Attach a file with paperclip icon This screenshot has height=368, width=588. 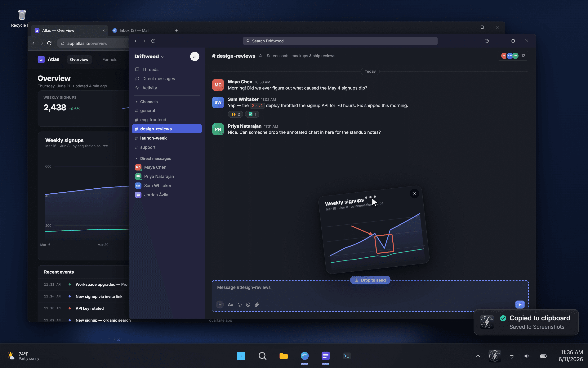click(257, 305)
